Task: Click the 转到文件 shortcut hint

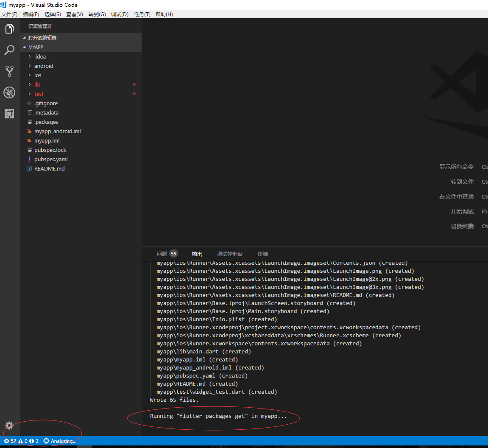Action: [x=462, y=182]
